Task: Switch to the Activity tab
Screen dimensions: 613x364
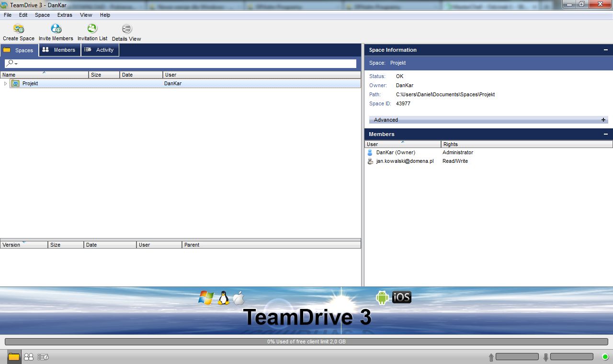Action: pyautogui.click(x=100, y=50)
